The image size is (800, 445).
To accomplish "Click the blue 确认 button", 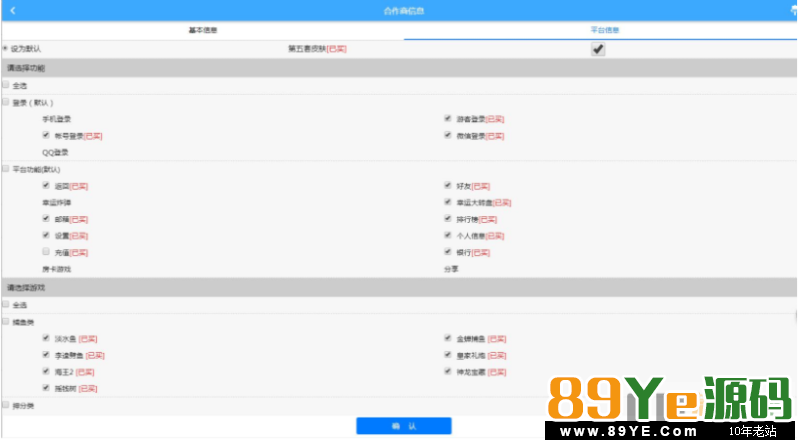I will click(403, 426).
